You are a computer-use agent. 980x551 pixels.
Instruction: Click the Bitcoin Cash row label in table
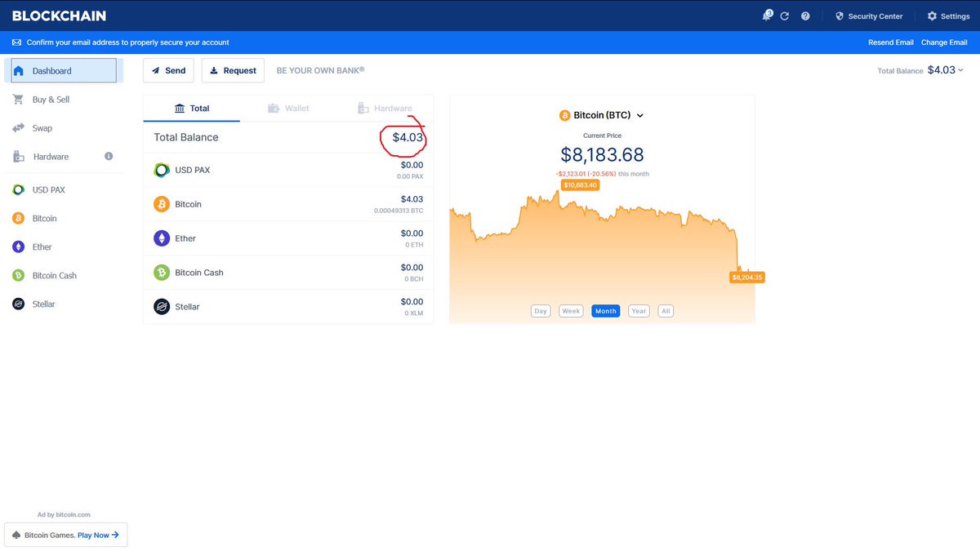pyautogui.click(x=199, y=273)
